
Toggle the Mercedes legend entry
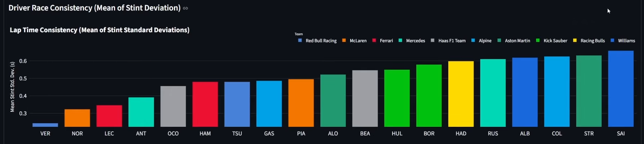click(412, 40)
